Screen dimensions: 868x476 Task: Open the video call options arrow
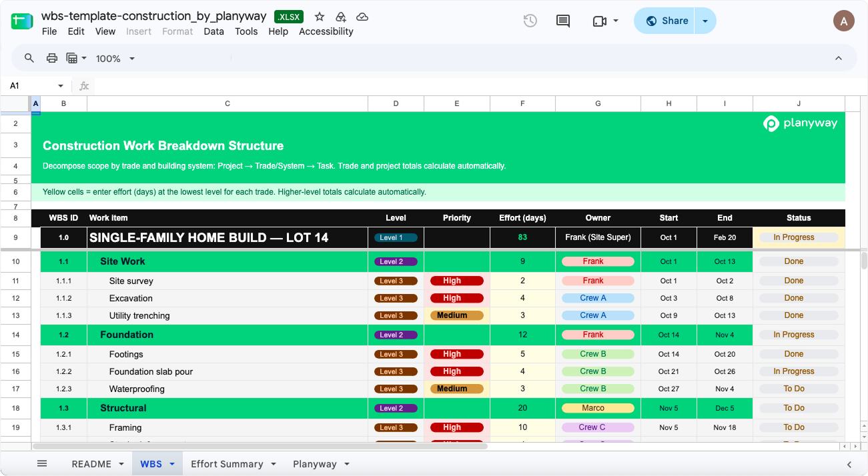[x=616, y=21]
